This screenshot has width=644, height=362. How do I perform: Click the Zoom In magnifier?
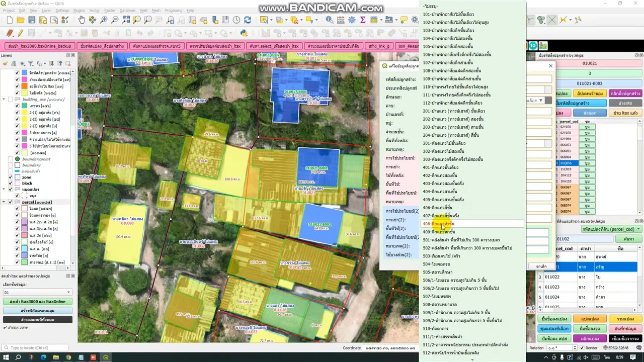pyautogui.click(x=104, y=20)
